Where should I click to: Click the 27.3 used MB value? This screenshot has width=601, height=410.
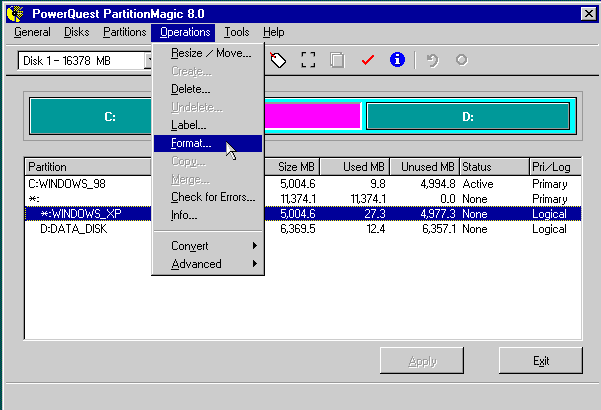pyautogui.click(x=375, y=214)
